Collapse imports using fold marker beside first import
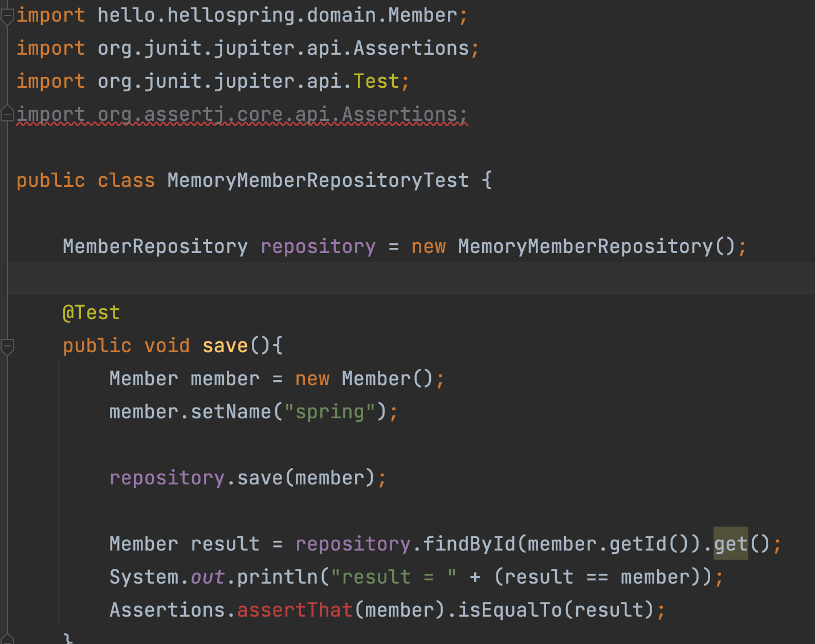815x644 pixels. (7, 17)
